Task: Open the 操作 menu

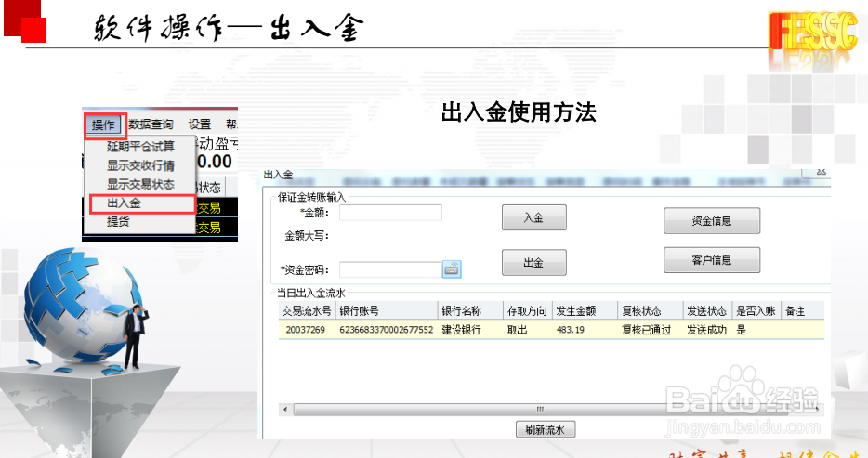Action: 104,125
